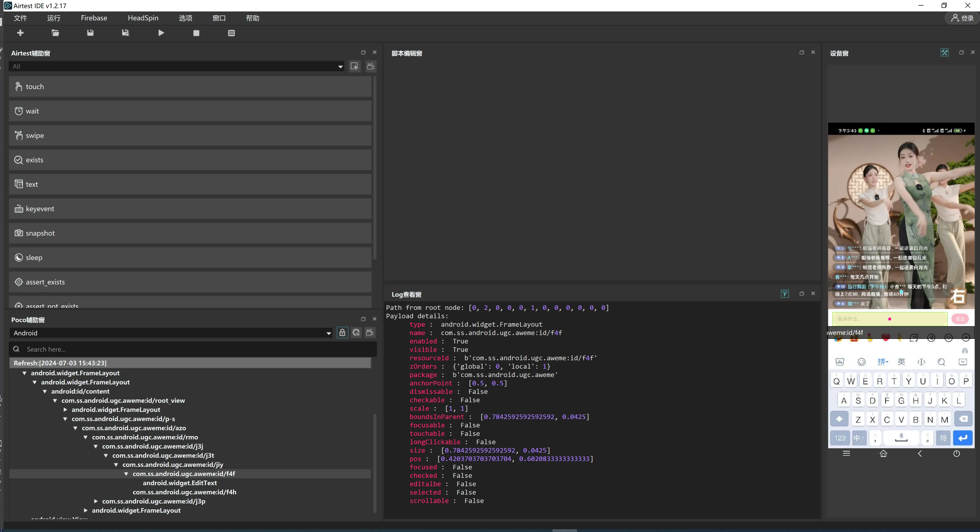Click Log viewer filter icon
This screenshot has width=980, height=532.
point(785,293)
